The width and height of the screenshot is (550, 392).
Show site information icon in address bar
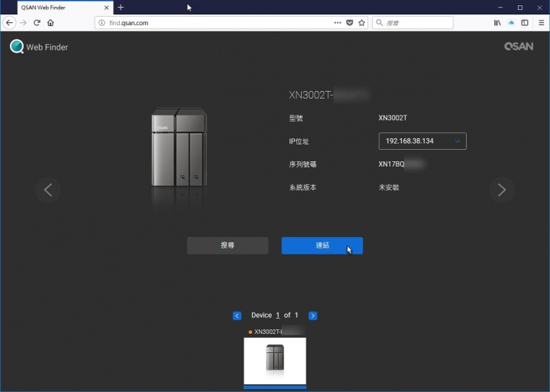102,23
